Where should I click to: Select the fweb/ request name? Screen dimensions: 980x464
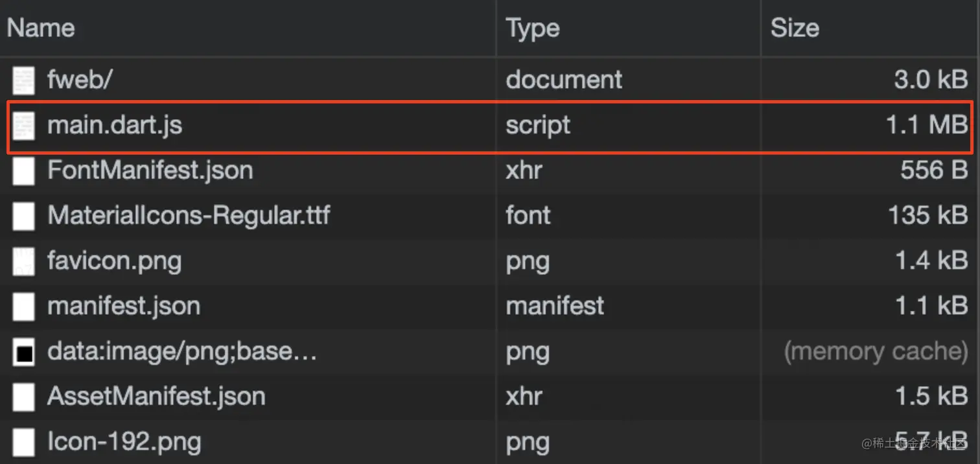pyautogui.click(x=80, y=80)
